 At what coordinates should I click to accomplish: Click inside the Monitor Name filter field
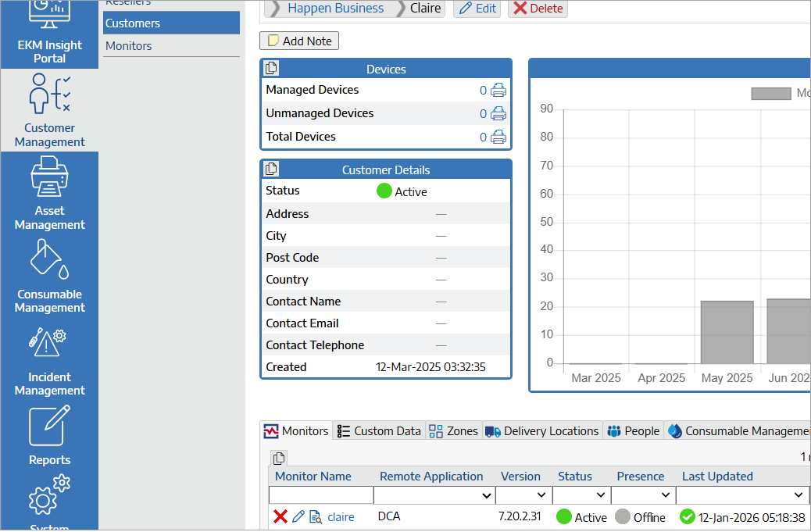point(320,495)
